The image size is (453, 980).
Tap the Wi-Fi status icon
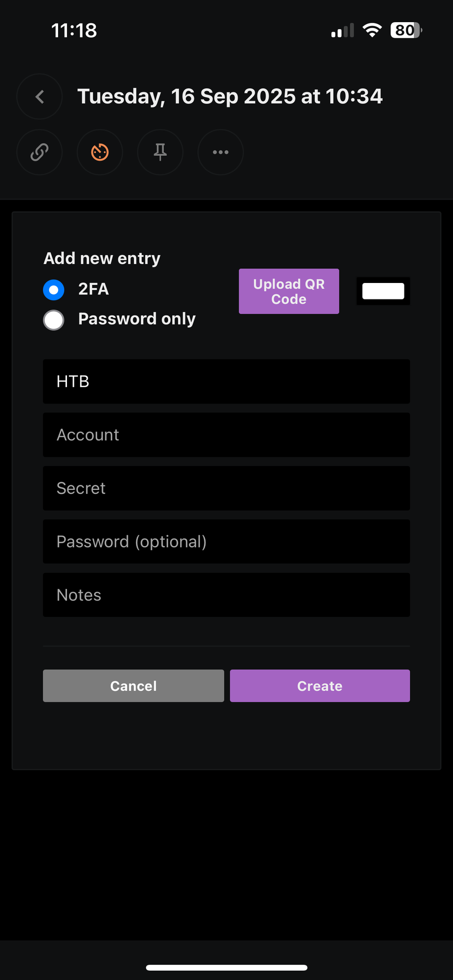click(x=372, y=31)
